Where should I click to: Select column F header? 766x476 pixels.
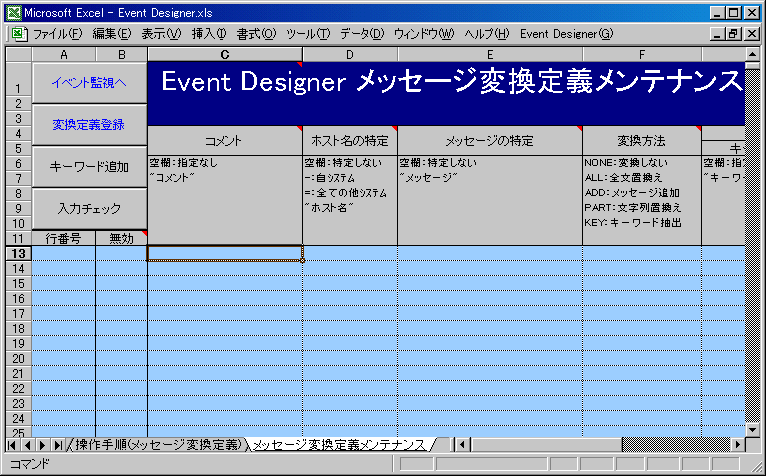point(641,54)
